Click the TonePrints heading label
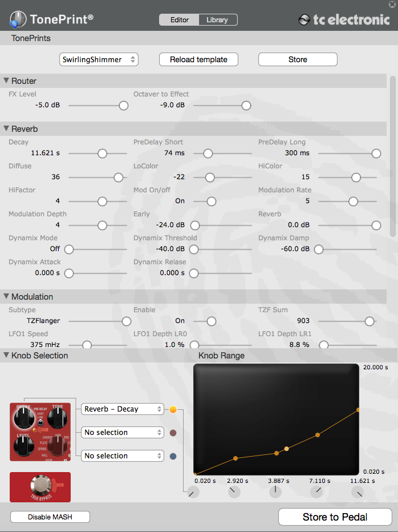Image resolution: width=398 pixels, height=532 pixels. click(31, 38)
